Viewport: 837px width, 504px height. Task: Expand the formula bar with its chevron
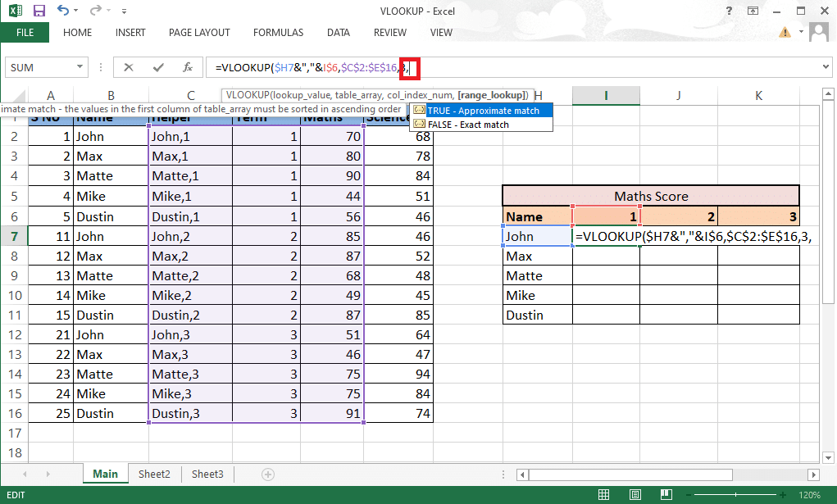point(826,66)
